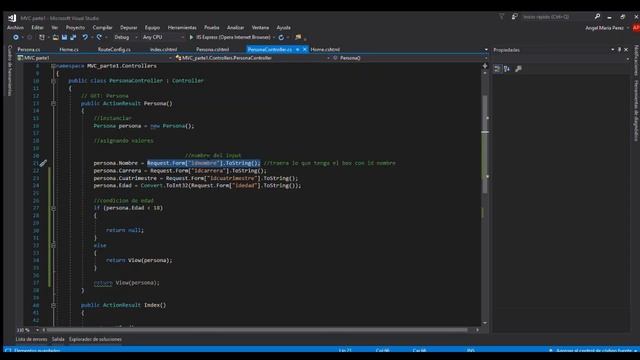Switch to the Persona.cshtml tab
The image size is (640, 360).
(x=212, y=49)
